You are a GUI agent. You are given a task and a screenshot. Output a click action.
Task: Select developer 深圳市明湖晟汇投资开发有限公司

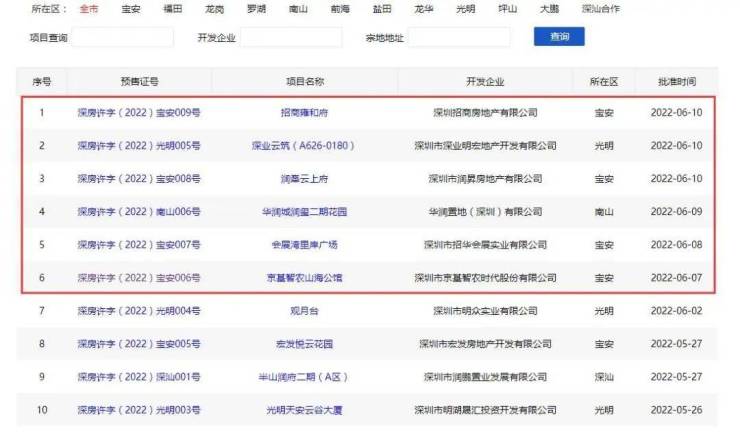pyautogui.click(x=485, y=410)
